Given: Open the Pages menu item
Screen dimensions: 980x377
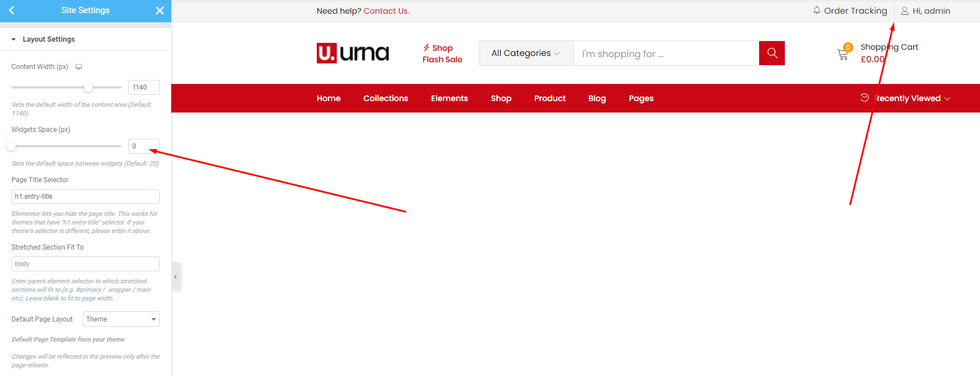Looking at the screenshot, I should [641, 98].
